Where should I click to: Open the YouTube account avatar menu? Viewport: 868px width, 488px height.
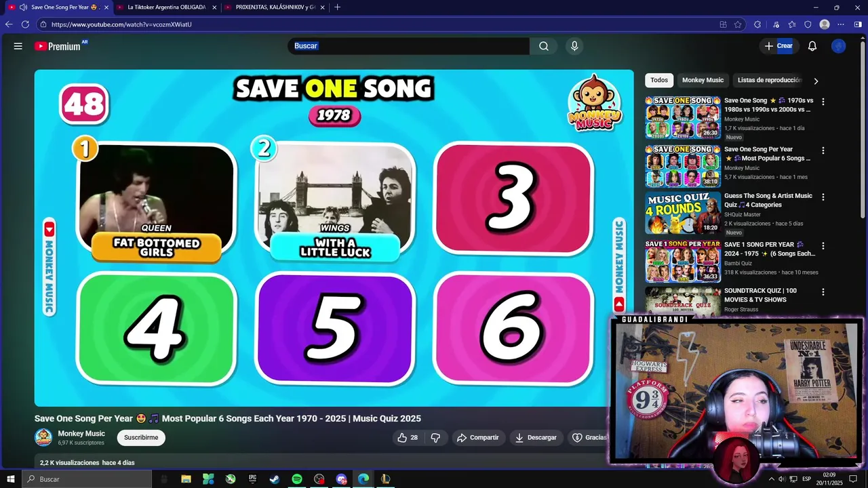click(839, 46)
